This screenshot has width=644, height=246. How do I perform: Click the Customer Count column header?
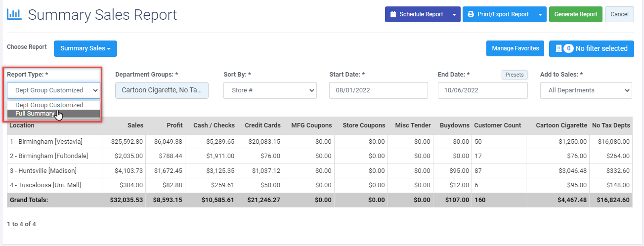(497, 125)
